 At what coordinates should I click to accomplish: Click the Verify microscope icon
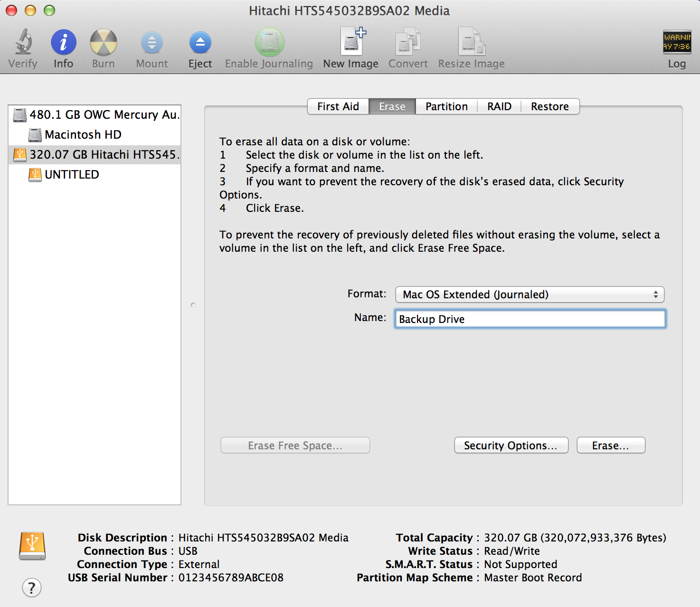tap(23, 42)
